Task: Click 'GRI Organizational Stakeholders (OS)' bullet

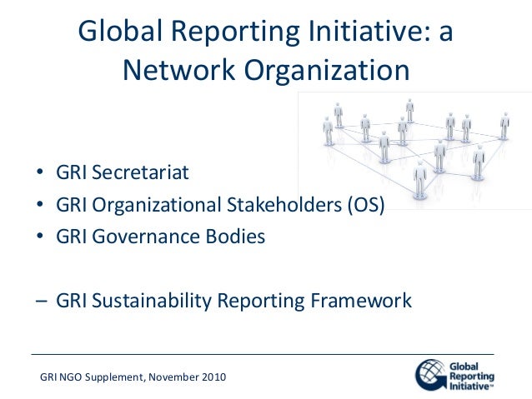Action: (220, 205)
